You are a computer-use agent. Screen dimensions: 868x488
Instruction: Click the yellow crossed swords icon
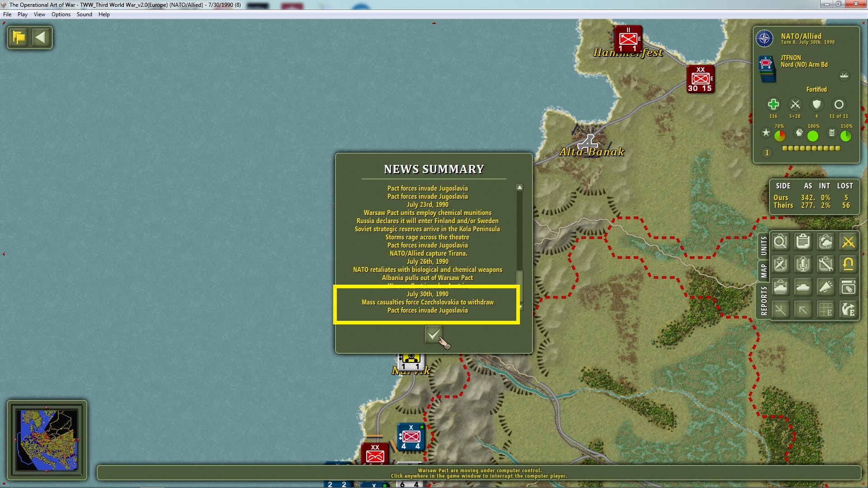(848, 242)
